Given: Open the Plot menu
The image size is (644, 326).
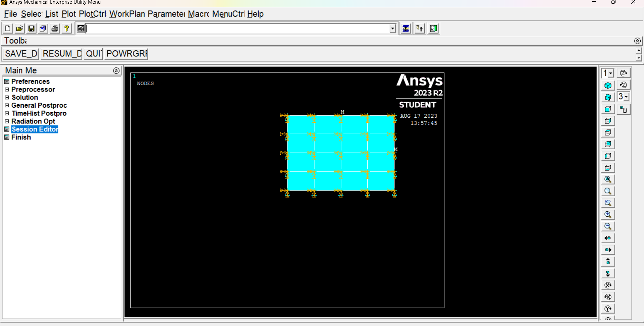Looking at the screenshot, I should tap(69, 14).
